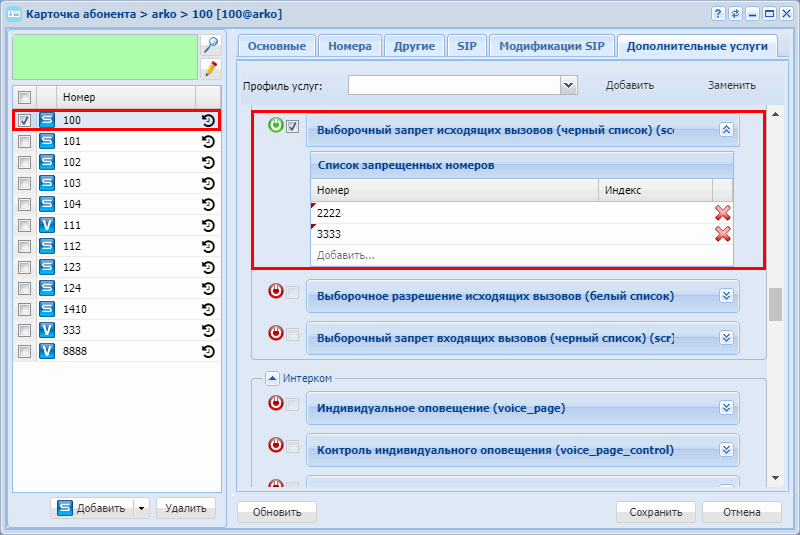Click the Сохранить button

coord(656,512)
